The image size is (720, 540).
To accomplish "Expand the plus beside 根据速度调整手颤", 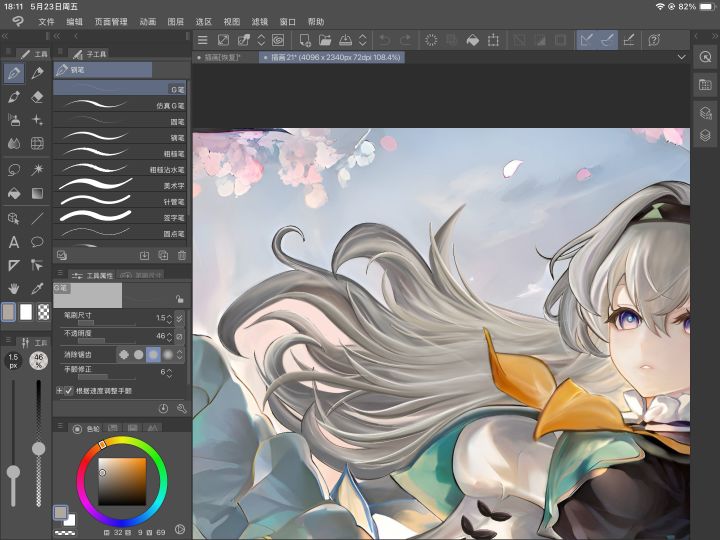I will 59,391.
